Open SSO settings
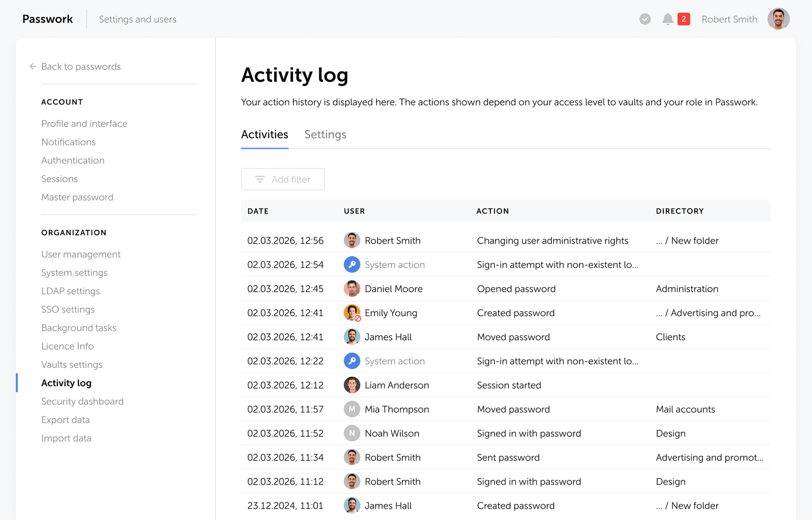Screen dimensions: 812x520 coord(68,309)
